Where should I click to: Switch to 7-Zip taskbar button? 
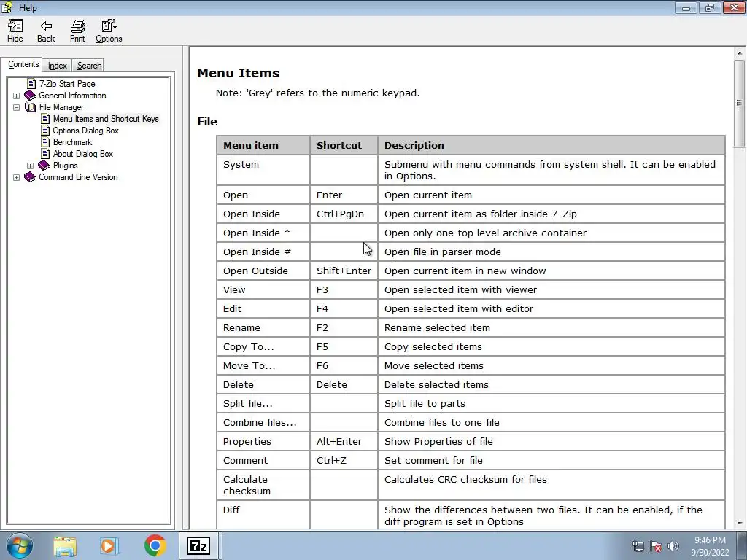pyautogui.click(x=198, y=545)
